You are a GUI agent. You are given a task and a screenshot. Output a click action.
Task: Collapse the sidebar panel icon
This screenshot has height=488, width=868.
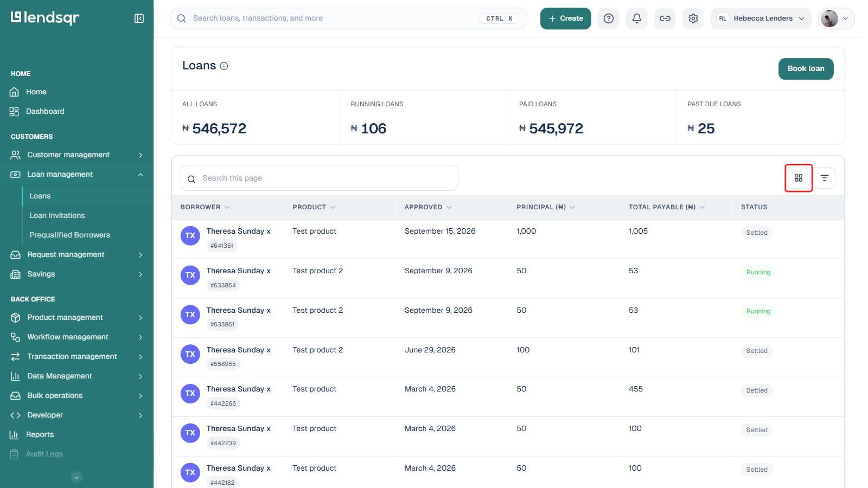(139, 18)
